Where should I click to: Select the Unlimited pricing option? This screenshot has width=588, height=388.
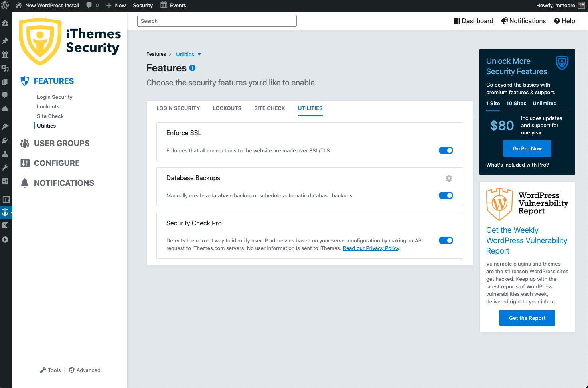pos(545,103)
